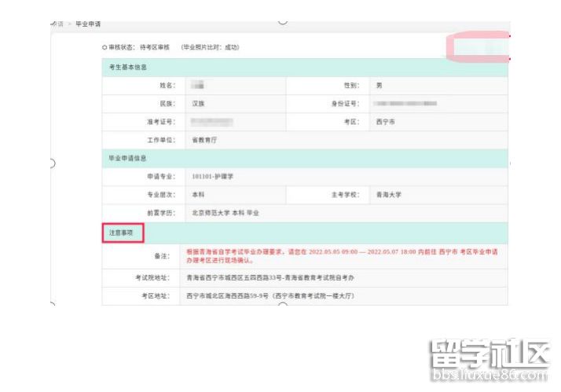This screenshot has width=561, height=392.
Task: Click the circle icon beside 审核状态
Action: tap(104, 48)
